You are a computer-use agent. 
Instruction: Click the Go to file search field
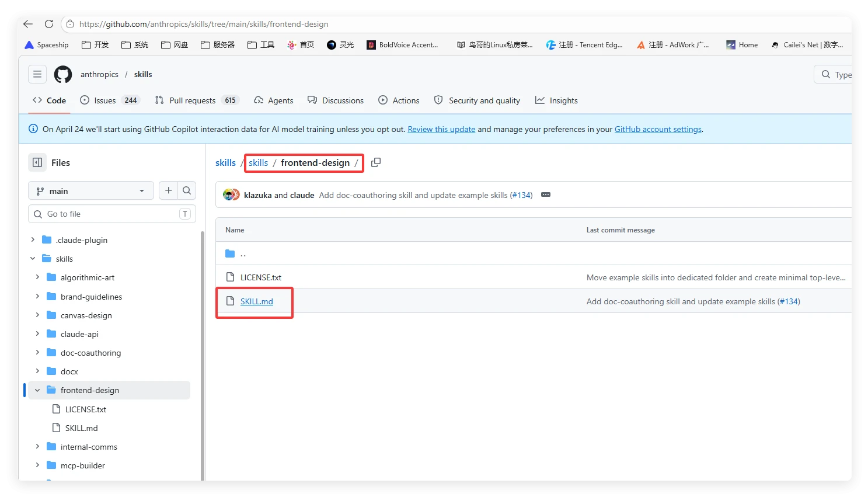point(112,214)
